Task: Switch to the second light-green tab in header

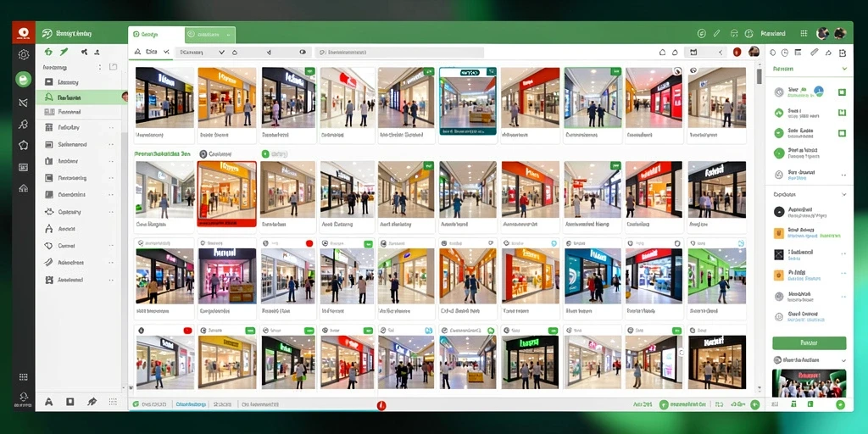Action: [x=210, y=35]
